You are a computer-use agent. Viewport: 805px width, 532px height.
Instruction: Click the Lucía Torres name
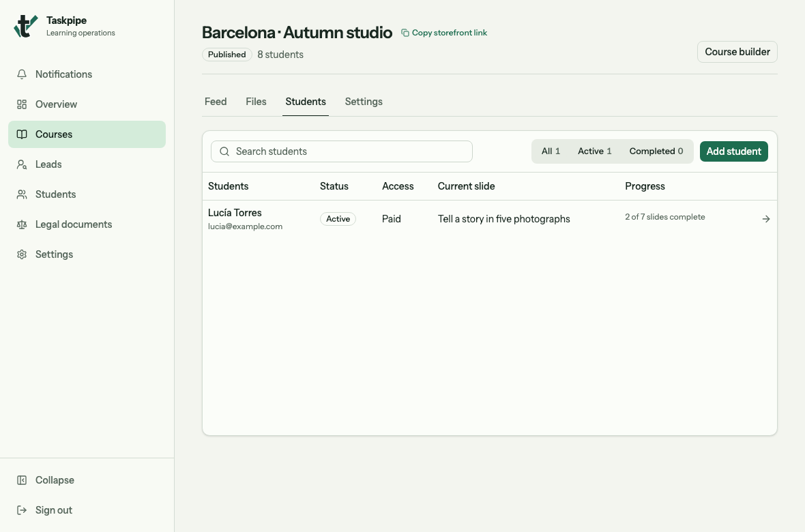(x=235, y=213)
